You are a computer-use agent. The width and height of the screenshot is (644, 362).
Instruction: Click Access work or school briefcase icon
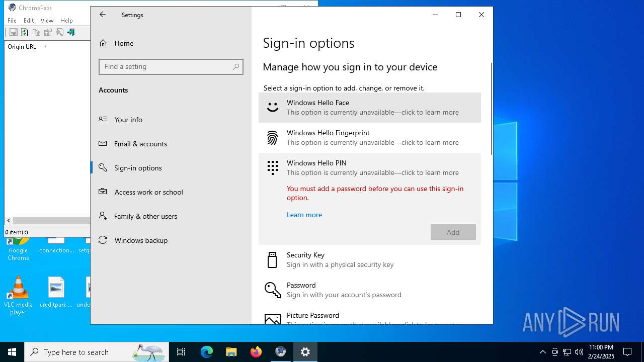pyautogui.click(x=103, y=192)
